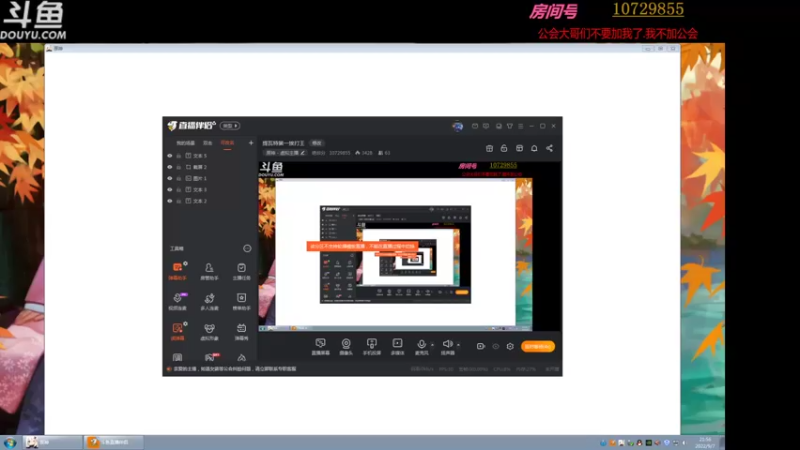Image resolution: width=800 pixels, height=450 pixels.
Task: Toggle visibility of layer 文本 5
Action: (x=170, y=156)
